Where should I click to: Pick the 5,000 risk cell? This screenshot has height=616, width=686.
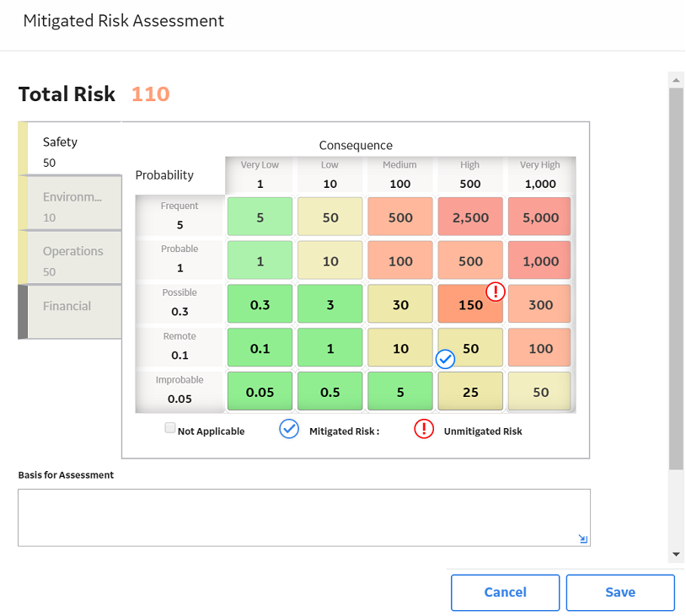pos(540,217)
